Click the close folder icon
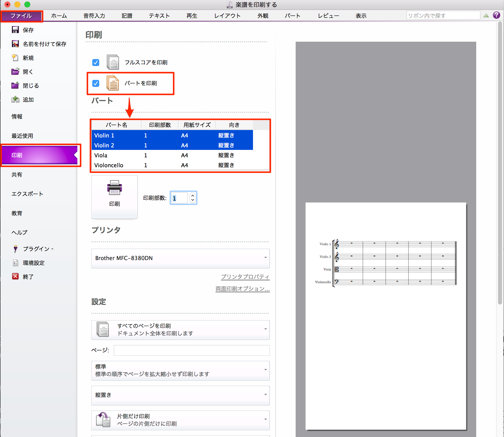The image size is (504, 437). tap(15, 85)
